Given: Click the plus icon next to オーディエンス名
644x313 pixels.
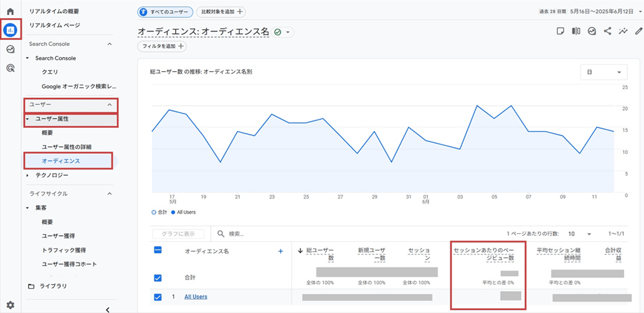Looking at the screenshot, I should (x=281, y=251).
